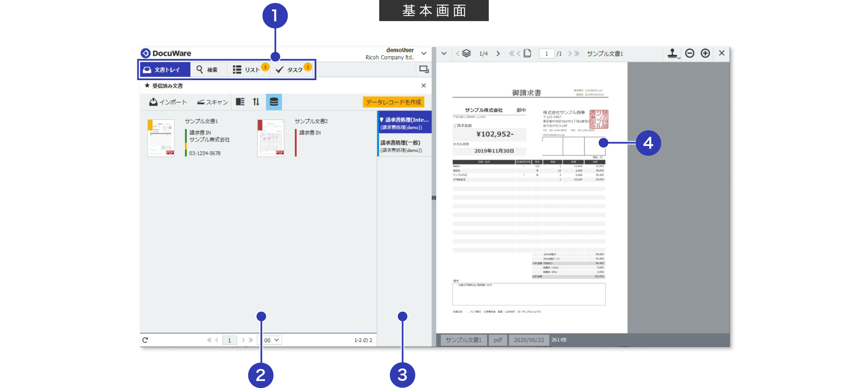Viewport: 868px width, 388px height.
Task: Open the タスク tab
Action: (x=292, y=69)
